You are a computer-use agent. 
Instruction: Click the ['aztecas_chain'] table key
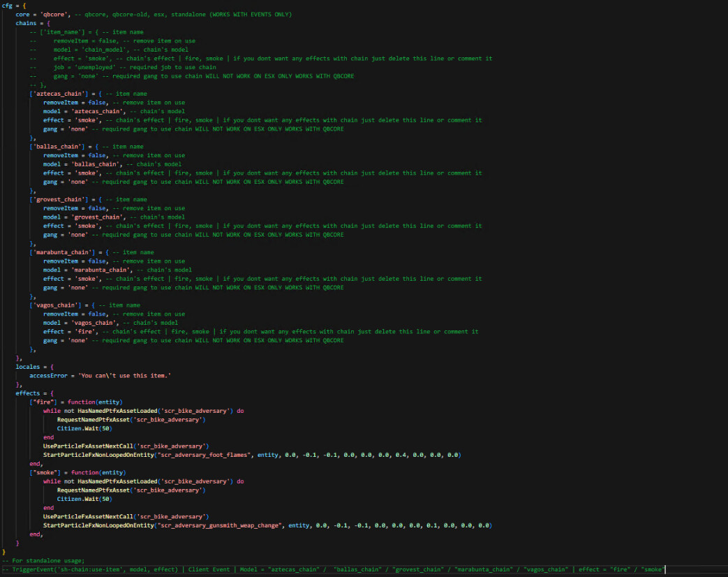tap(59, 94)
